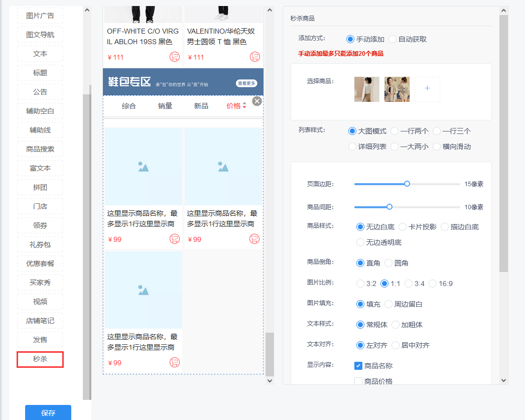Add 秒杀 component
This screenshot has height=420, width=525.
click(40, 359)
